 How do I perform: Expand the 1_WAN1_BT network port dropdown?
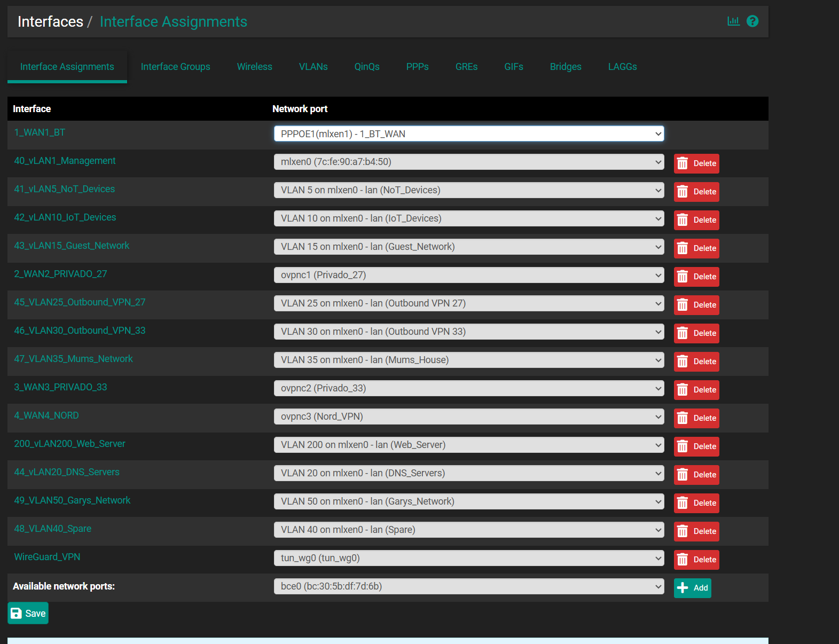coord(468,134)
